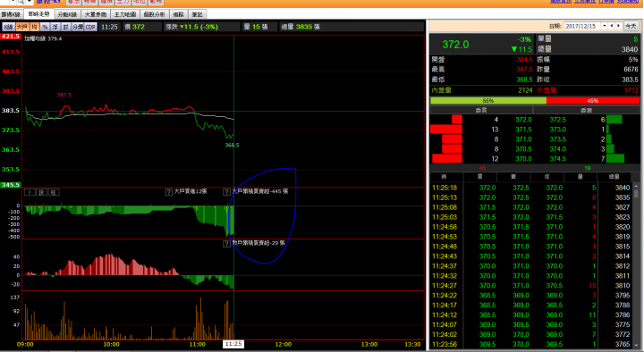Open the 追蹤 tab
Viewport: 644px width, 352px height.
(178, 14)
